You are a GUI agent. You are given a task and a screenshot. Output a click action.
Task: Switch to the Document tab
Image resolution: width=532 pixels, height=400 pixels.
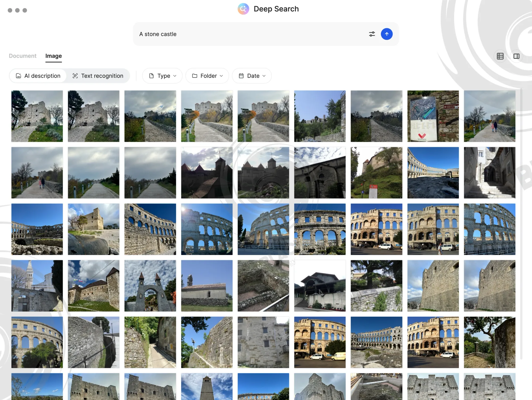pyautogui.click(x=23, y=56)
